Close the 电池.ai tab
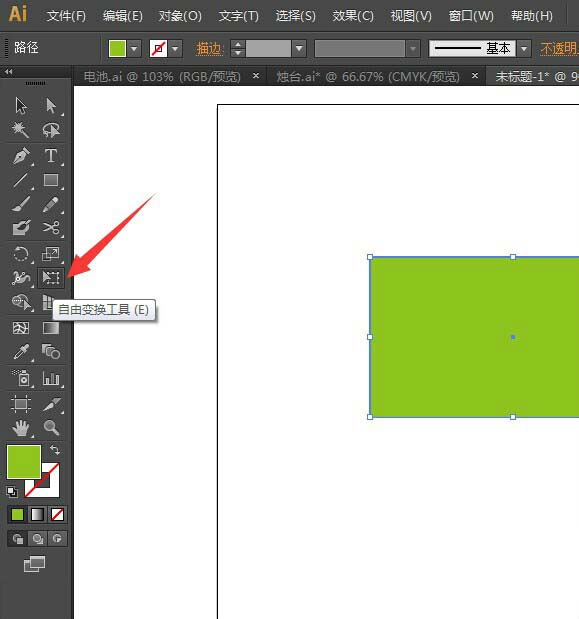The height and width of the screenshot is (619, 579). coord(256,75)
